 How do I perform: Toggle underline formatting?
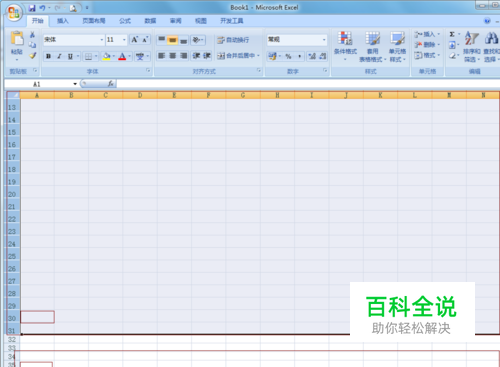click(70, 56)
